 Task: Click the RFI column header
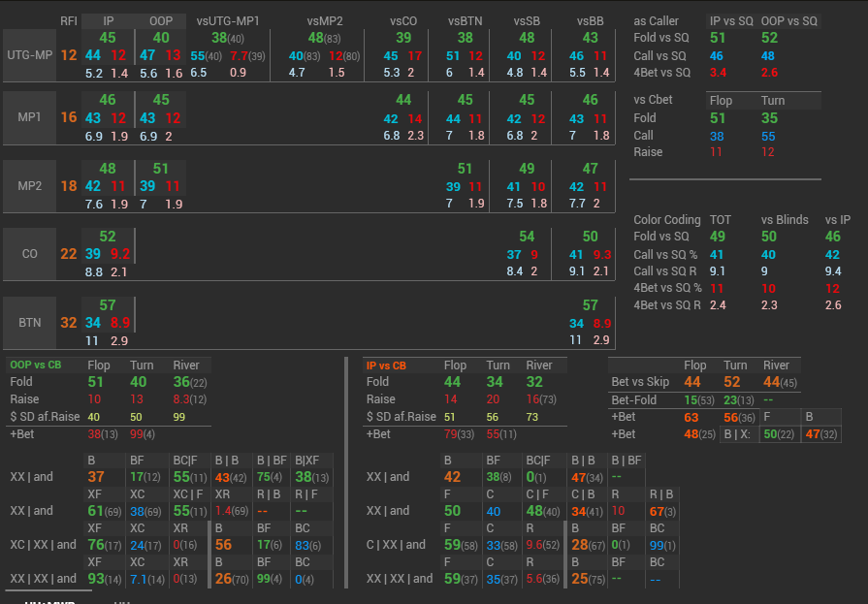(x=68, y=20)
